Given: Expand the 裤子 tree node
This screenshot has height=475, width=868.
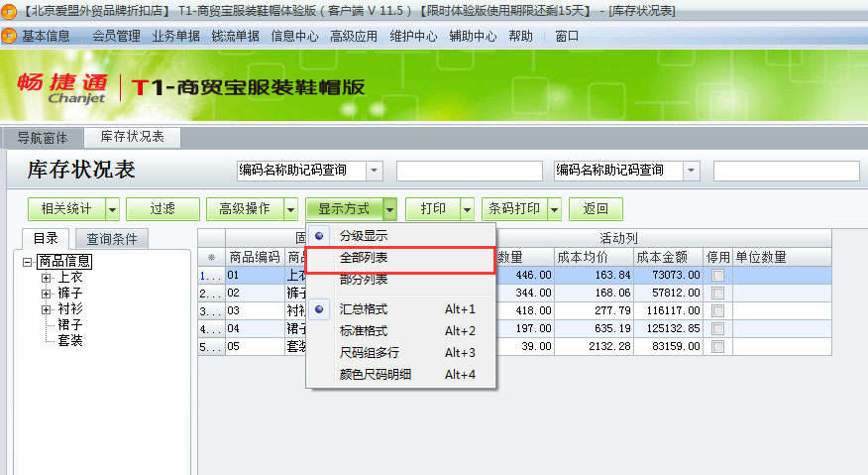Looking at the screenshot, I should 46,294.
